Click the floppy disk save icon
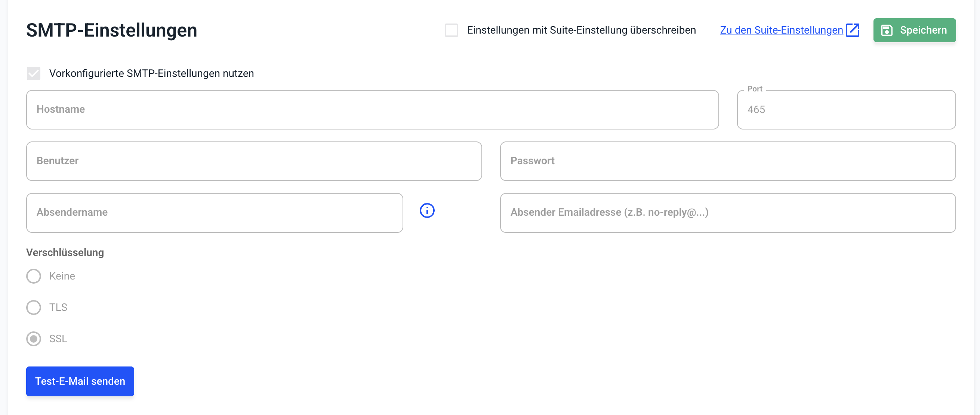 tap(887, 30)
